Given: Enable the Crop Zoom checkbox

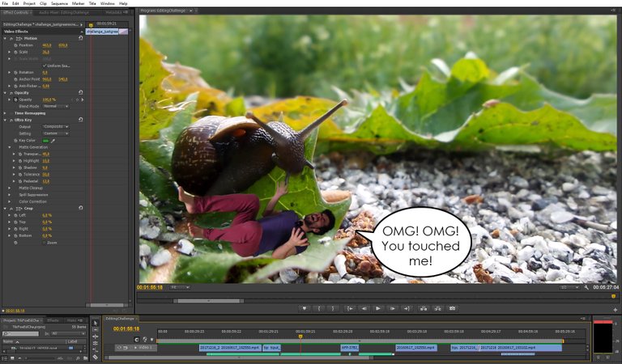Looking at the screenshot, I should [x=45, y=242].
